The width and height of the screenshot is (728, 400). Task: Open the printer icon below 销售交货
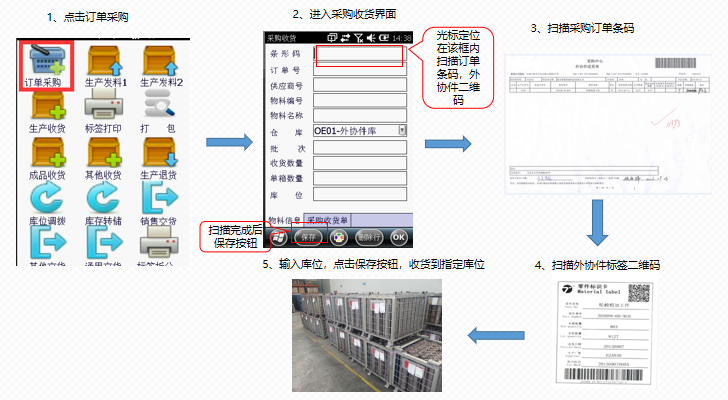[x=159, y=242]
